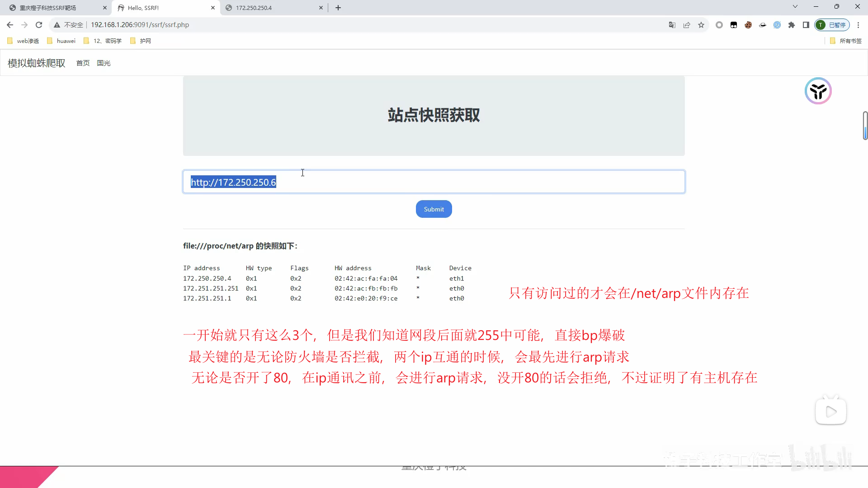
Task: Click the eth1 device entry
Action: pos(457,278)
